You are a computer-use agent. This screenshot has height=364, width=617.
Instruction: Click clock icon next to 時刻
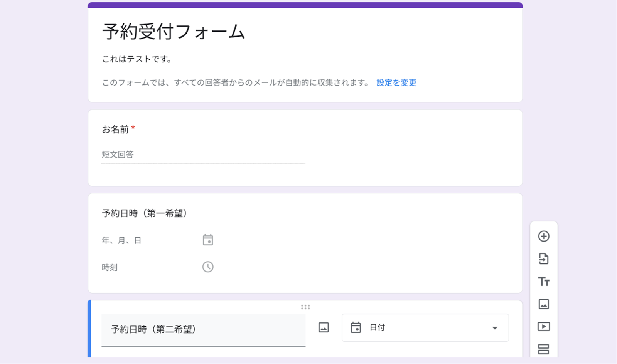(208, 267)
